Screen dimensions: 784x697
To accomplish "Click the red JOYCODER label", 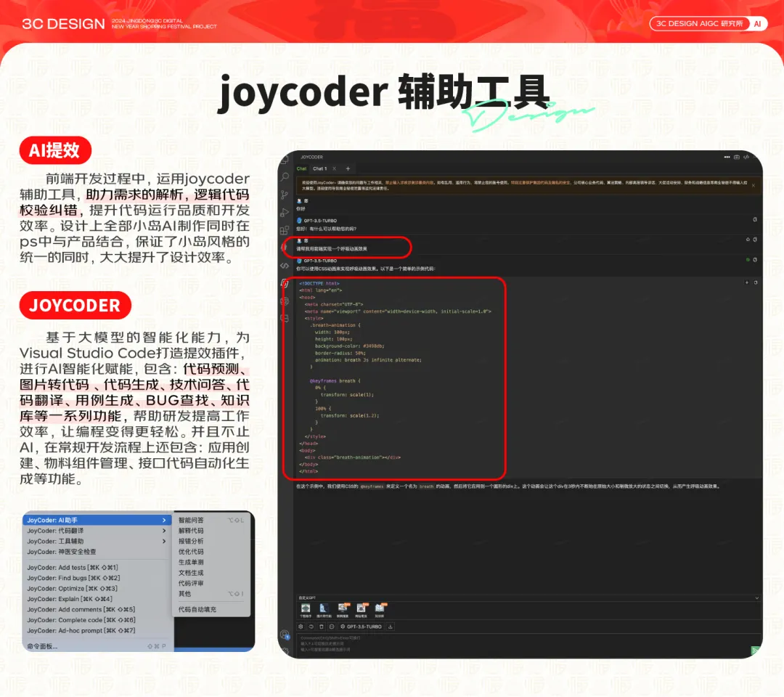I will click(x=75, y=305).
